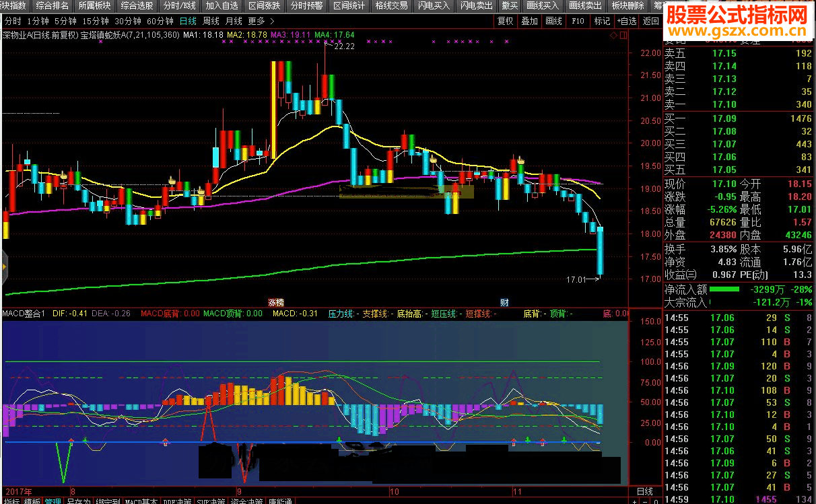Screen dimensions: 816x504
Task: Open the 分时预警 tool
Action: [x=306, y=5]
